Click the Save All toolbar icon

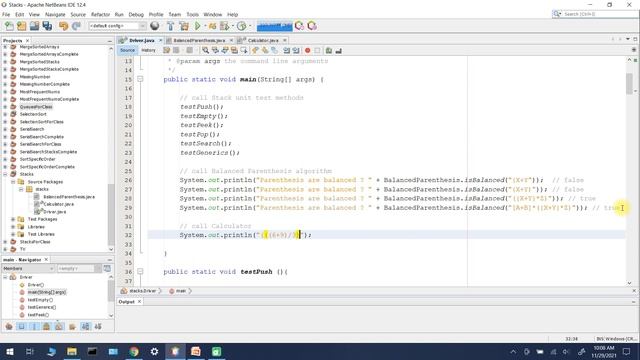(x=47, y=26)
